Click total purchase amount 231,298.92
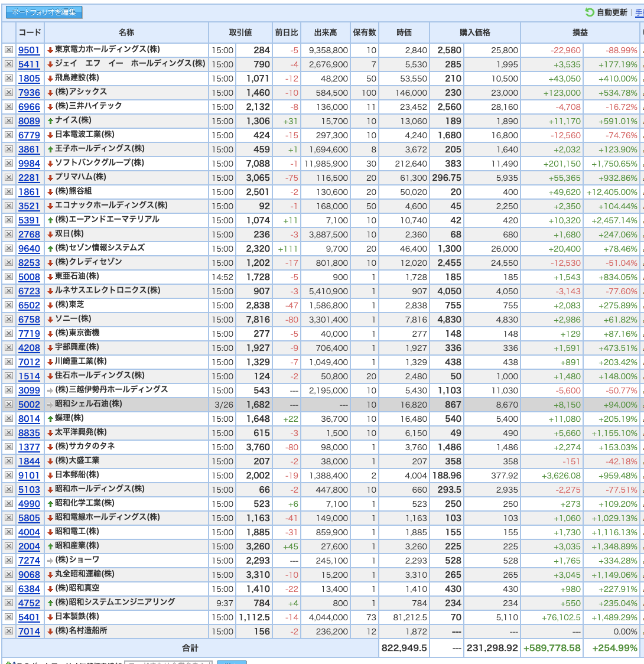The width and height of the screenshot is (644, 664). click(x=492, y=648)
